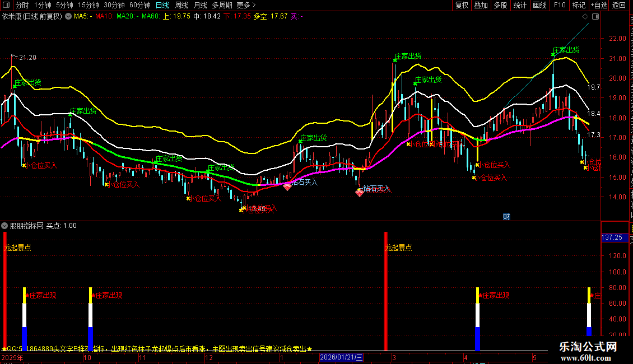The image size is (633, 364).
Task: Click the 复权 adjustment button
Action: [x=462, y=5]
